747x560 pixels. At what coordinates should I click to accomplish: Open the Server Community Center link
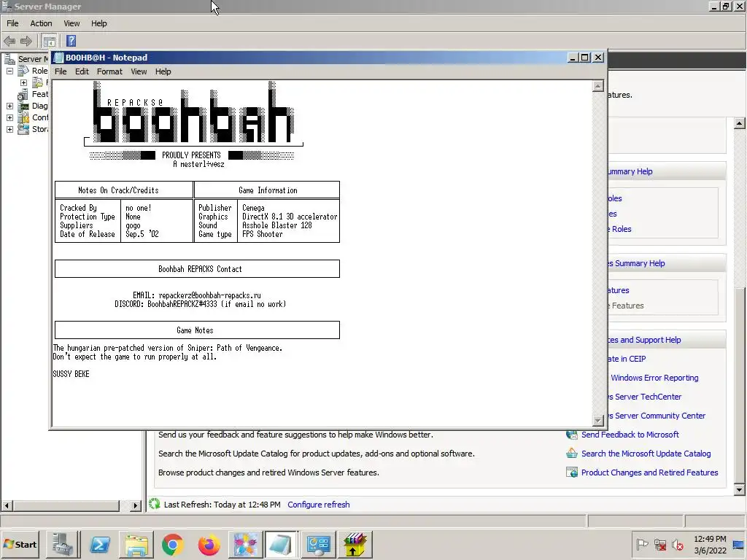click(x=657, y=416)
